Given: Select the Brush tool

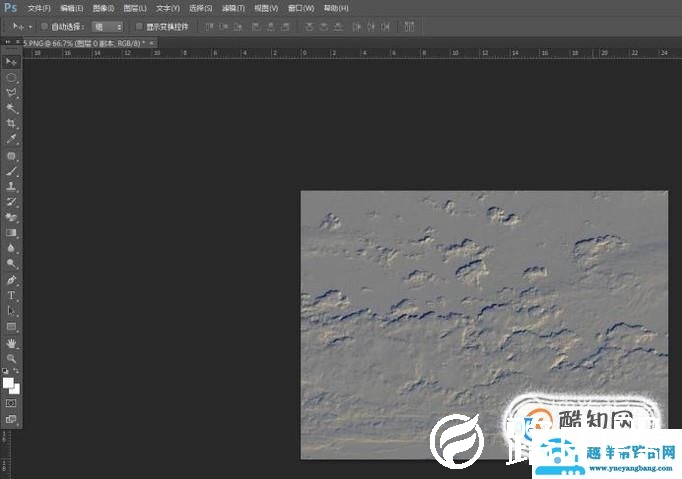Looking at the screenshot, I should tap(12, 171).
